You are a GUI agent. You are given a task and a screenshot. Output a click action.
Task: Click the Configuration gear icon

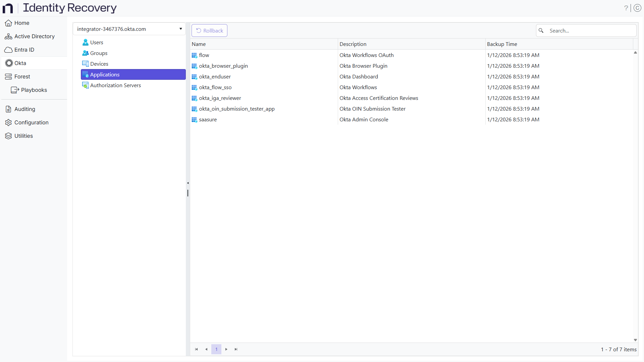(x=8, y=122)
